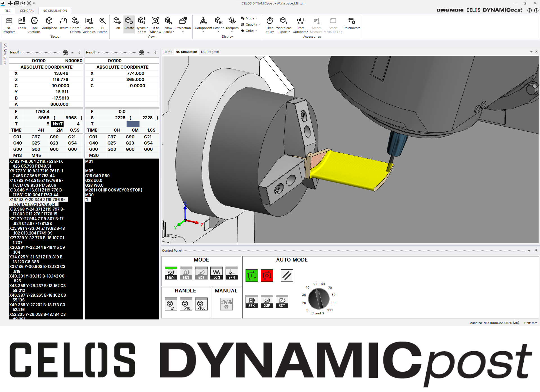
Task: Open Control Panel options dropdown
Action: [x=529, y=251]
